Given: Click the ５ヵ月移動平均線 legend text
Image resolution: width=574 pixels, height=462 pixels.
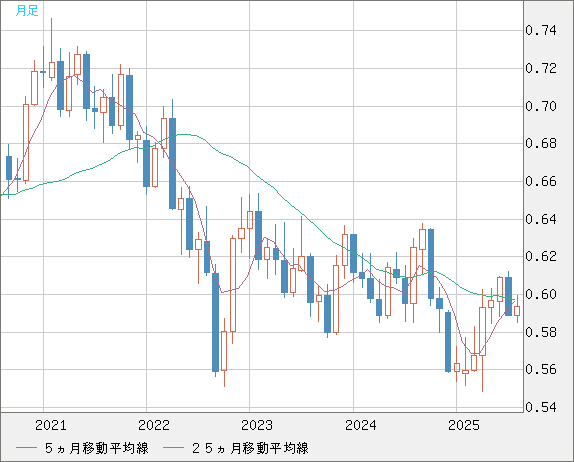Looking at the screenshot, I should click(97, 448).
